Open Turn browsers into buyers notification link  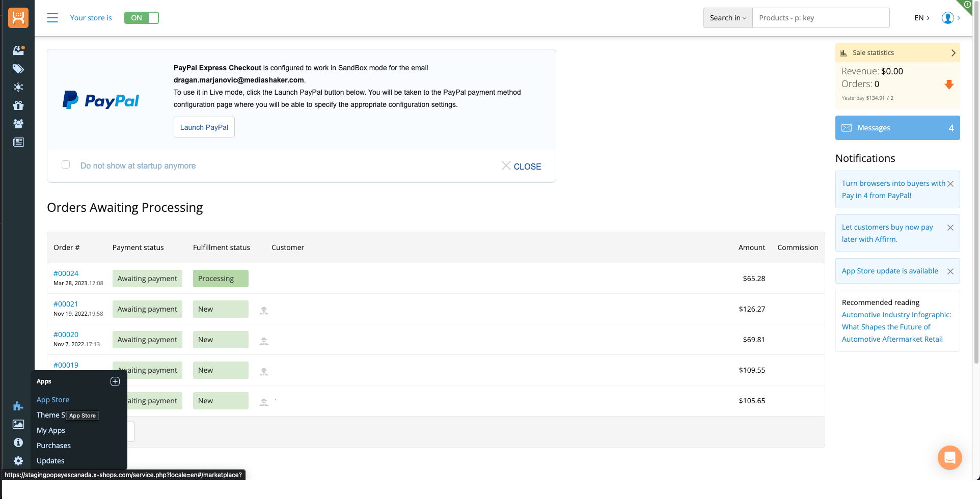tap(893, 189)
